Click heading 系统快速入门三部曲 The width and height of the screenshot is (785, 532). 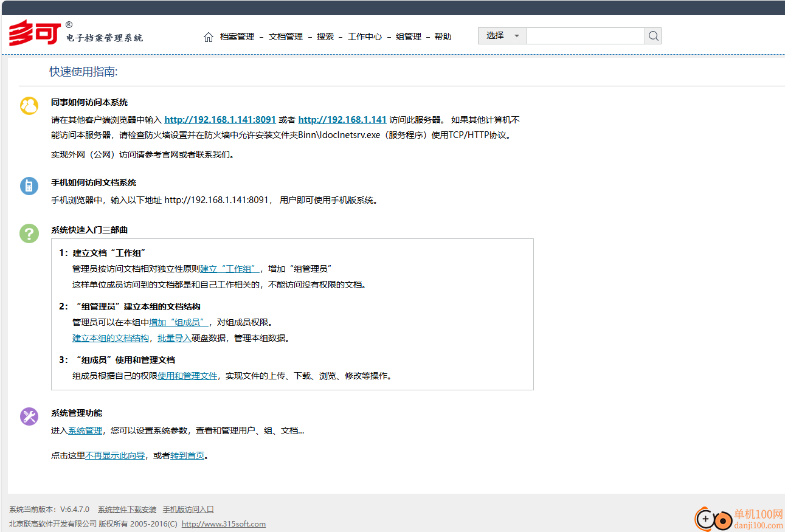coord(89,230)
